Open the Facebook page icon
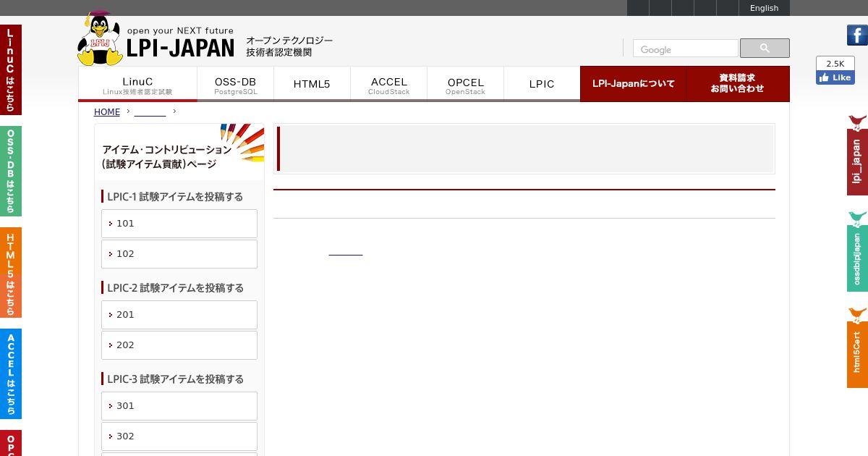 pos(857,35)
